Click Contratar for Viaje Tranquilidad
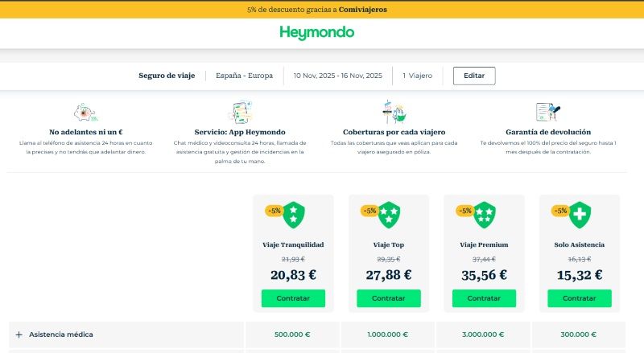The image size is (644, 353). 293,298
